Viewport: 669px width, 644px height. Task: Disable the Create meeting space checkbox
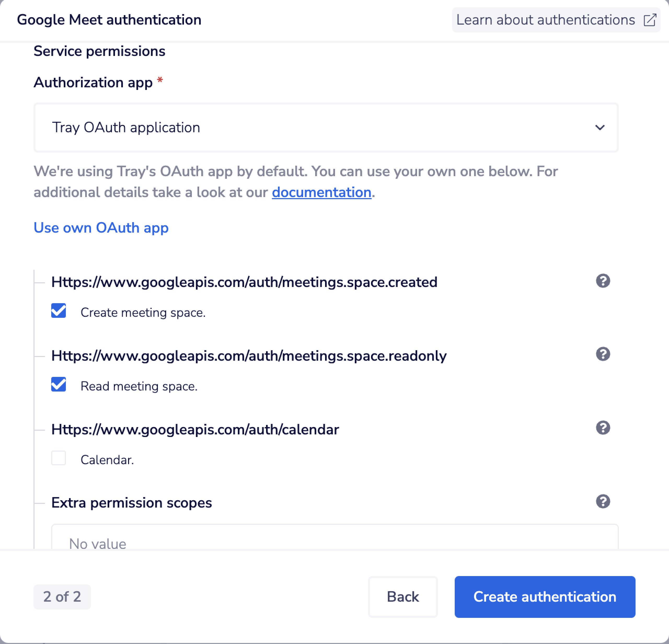[x=58, y=311]
